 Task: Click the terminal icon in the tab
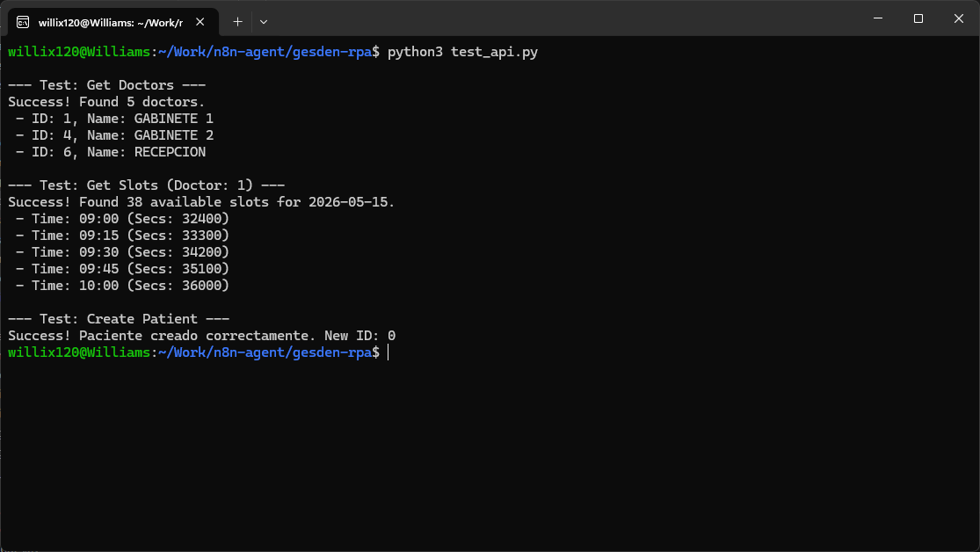tap(23, 23)
